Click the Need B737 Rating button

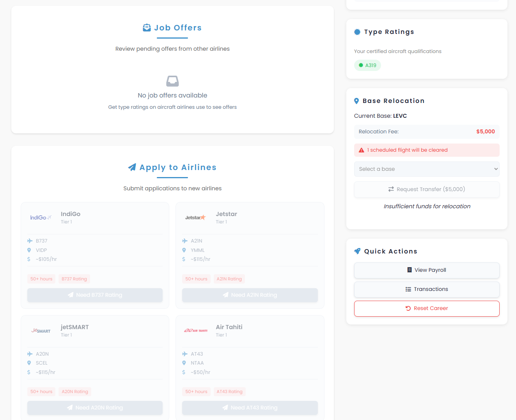(x=95, y=295)
